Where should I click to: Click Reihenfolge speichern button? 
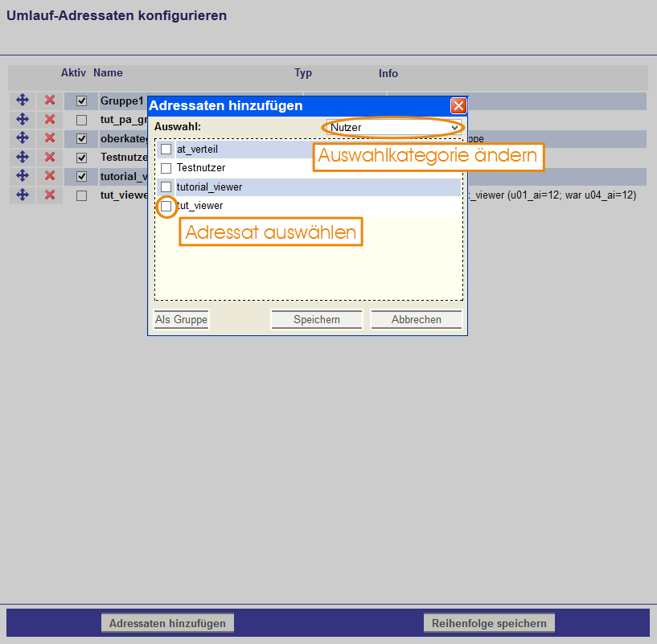click(x=489, y=623)
